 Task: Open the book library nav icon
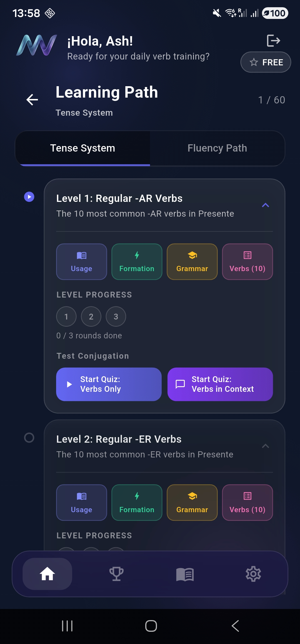[x=185, y=574]
